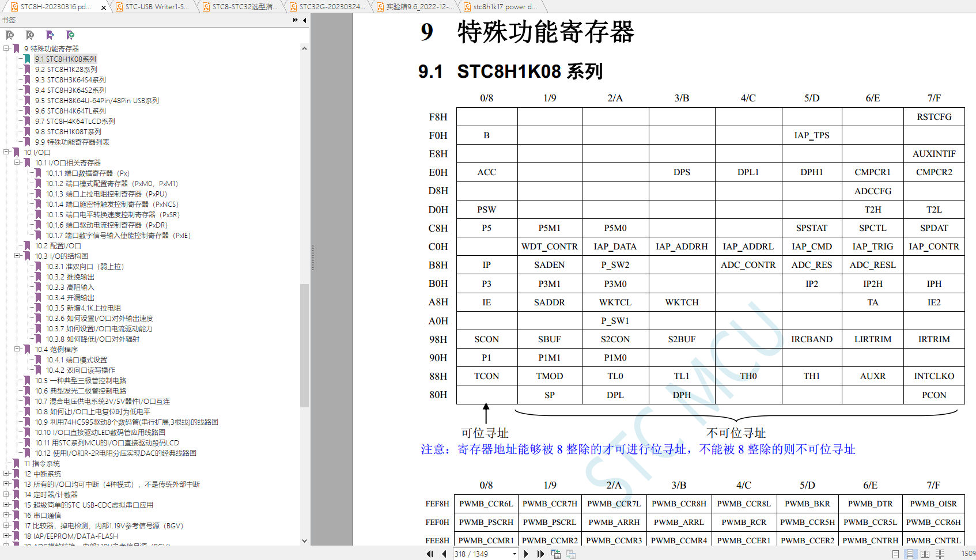Open bookmark 10.6 典型发光二极管控制电路
Image resolution: width=976 pixels, height=560 pixels.
click(x=81, y=391)
